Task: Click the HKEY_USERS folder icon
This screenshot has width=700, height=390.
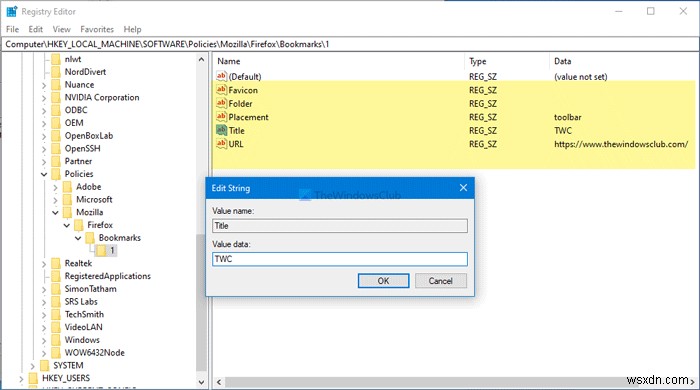Action: 33,378
